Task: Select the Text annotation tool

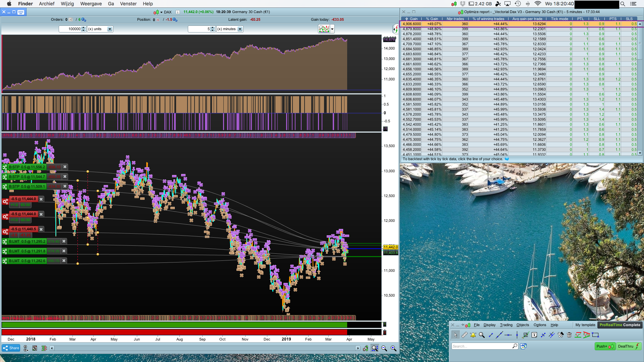Action: pos(534,335)
